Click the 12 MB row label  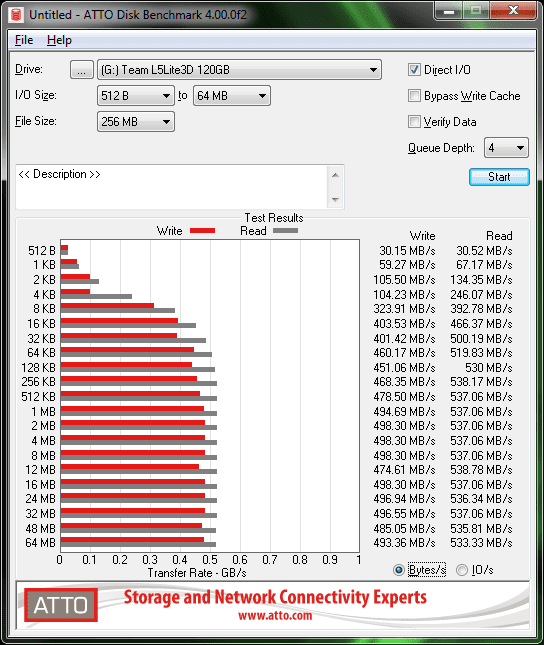40,469
